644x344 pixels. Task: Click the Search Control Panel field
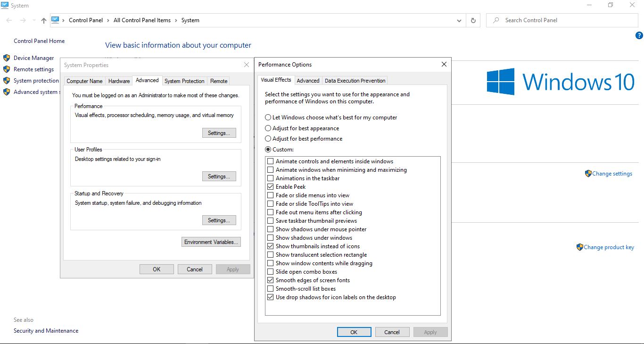point(562,20)
